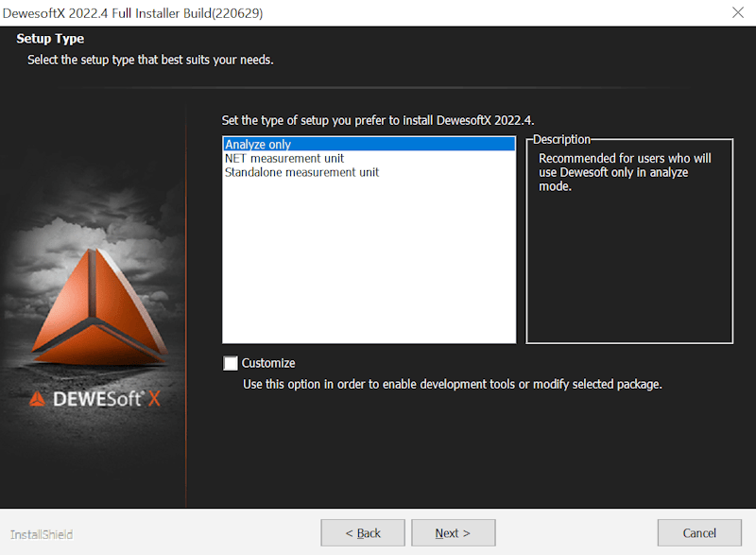Close the installer window
The width and height of the screenshot is (756, 555).
(x=738, y=12)
